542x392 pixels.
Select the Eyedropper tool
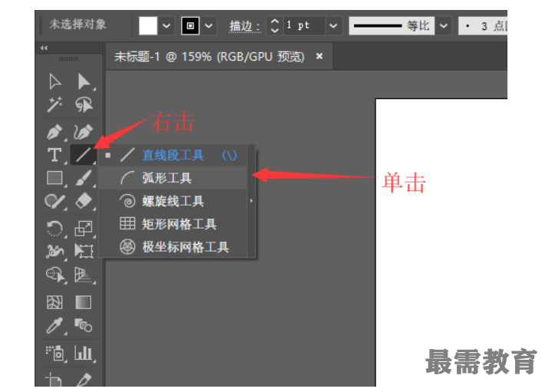click(55, 325)
